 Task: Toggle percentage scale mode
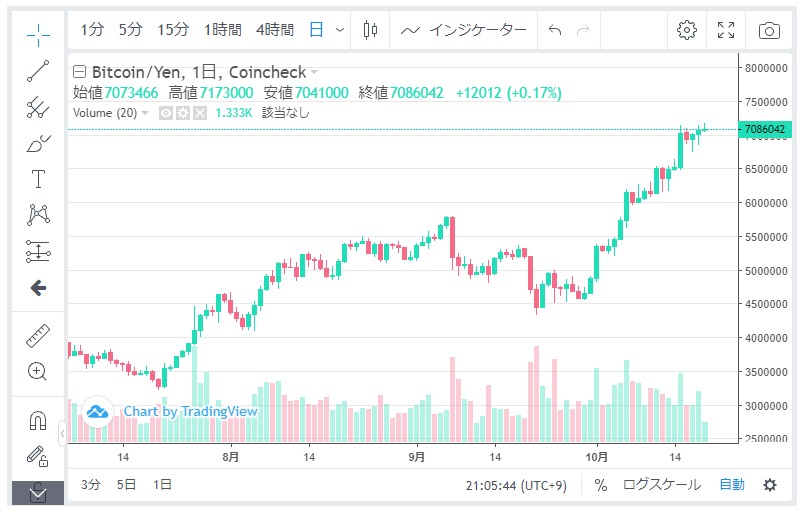[601, 485]
